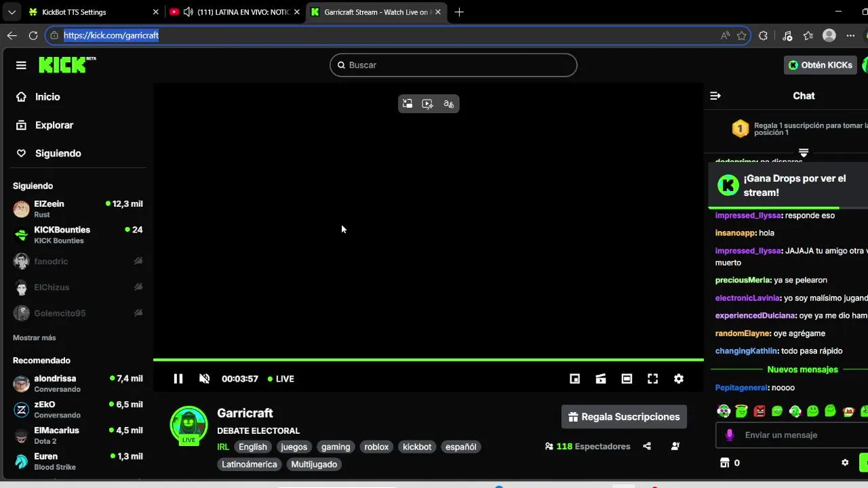Click Enviar un mensaje chat field
The width and height of the screenshot is (868, 488).
coord(793,435)
